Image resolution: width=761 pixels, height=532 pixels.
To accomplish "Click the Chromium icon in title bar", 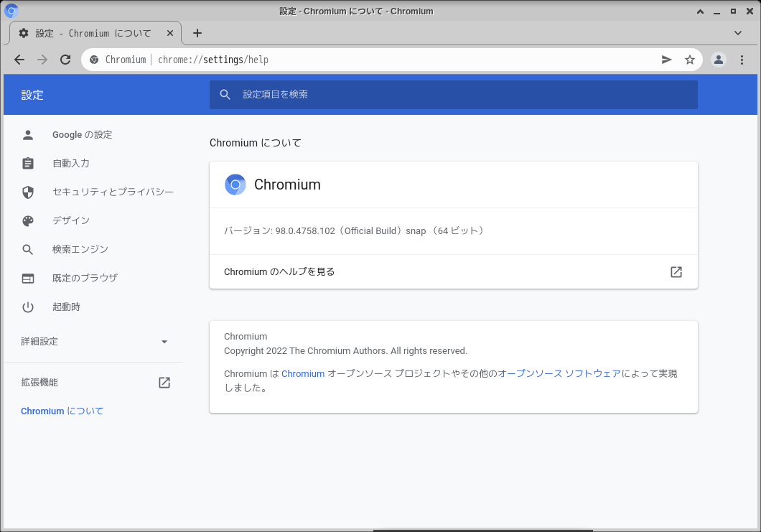I will (x=11, y=10).
